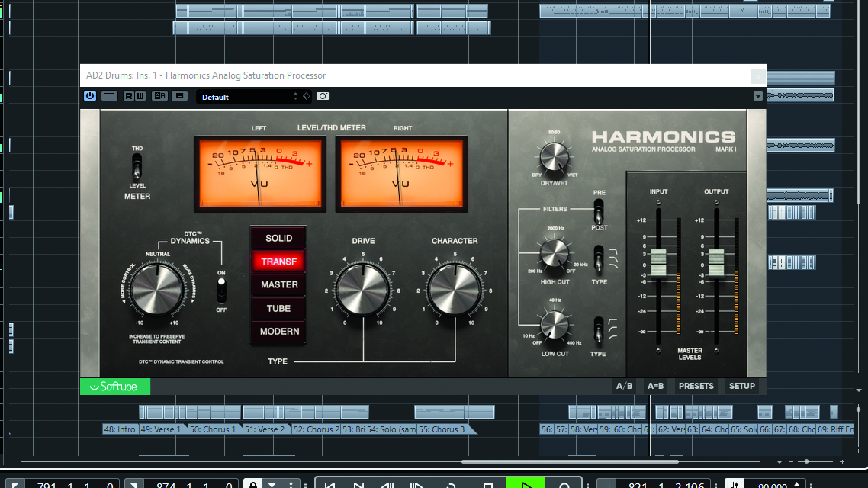Select the MODERN saturation type
Viewport: 868px width, 488px height.
pos(278,332)
